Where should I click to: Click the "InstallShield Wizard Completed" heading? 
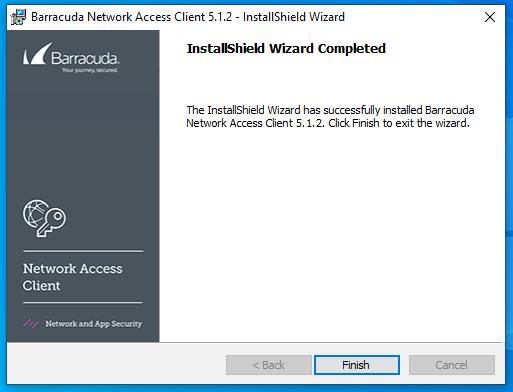[x=286, y=49]
